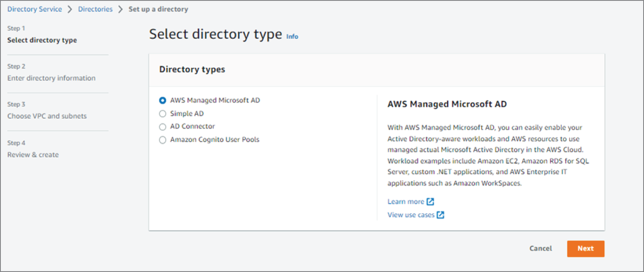The width and height of the screenshot is (644, 272).
Task: Go to the Directories breadcrumb
Action: tap(95, 9)
